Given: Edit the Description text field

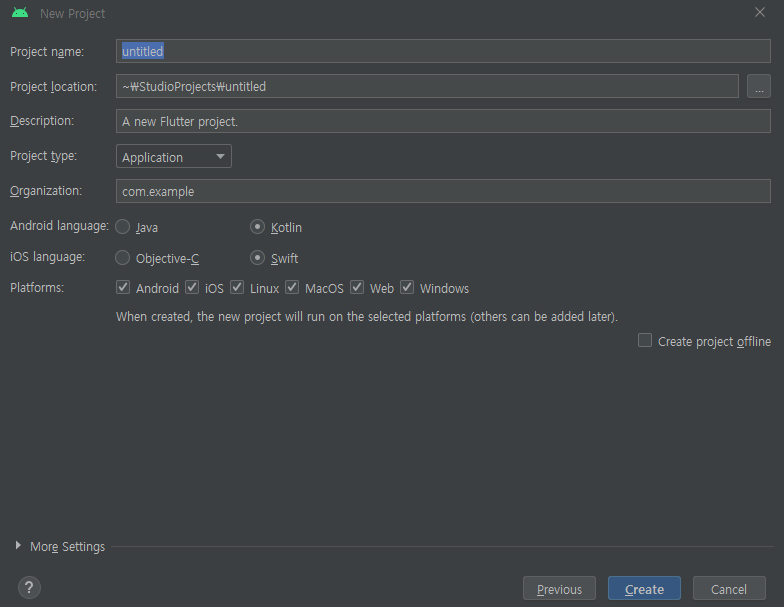Looking at the screenshot, I should tap(443, 121).
